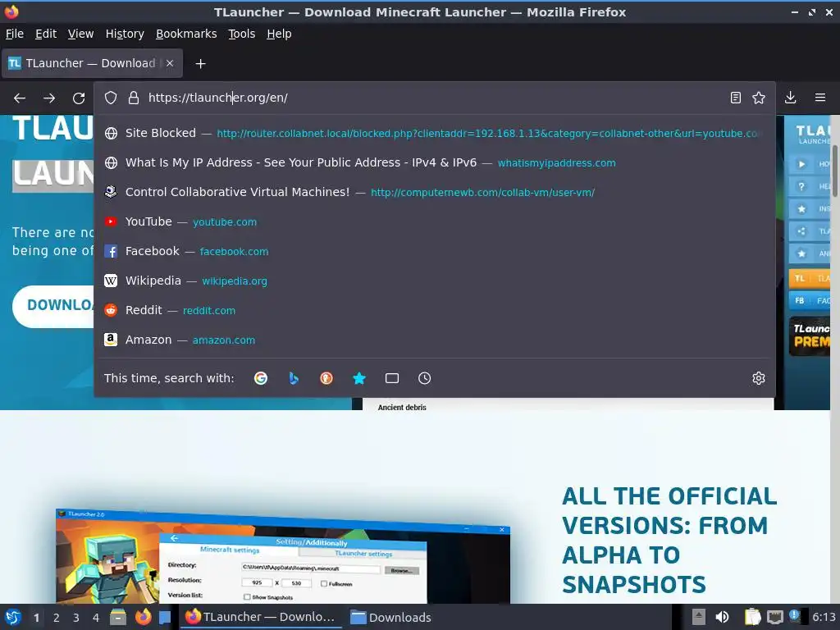Viewport: 840px width, 630px height.
Task: Search in bookmarks with star icon
Action: click(x=359, y=378)
